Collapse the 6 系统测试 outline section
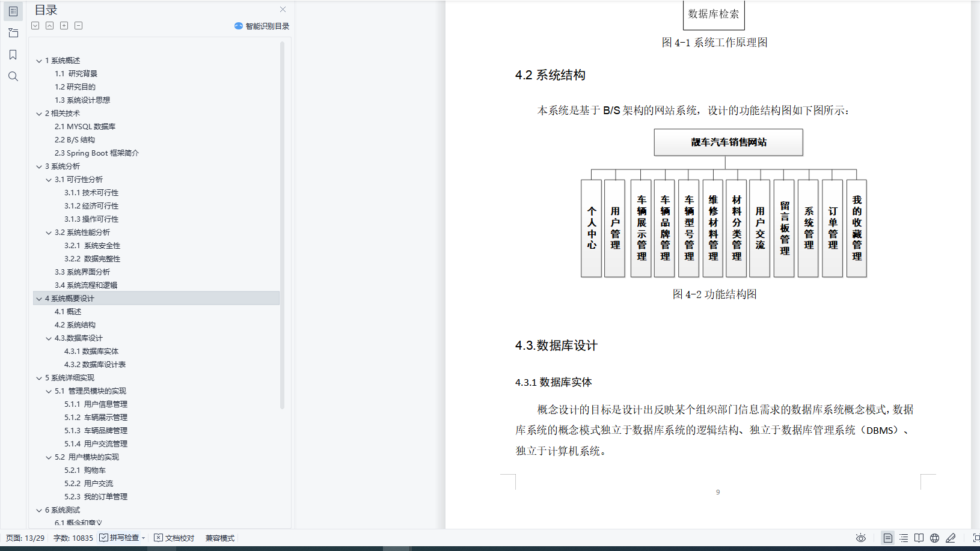 tap(39, 510)
